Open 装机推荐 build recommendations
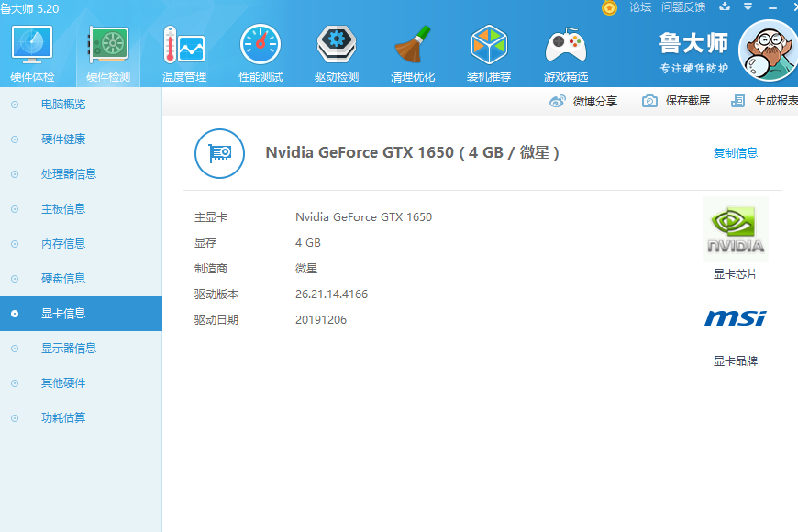 (x=489, y=53)
